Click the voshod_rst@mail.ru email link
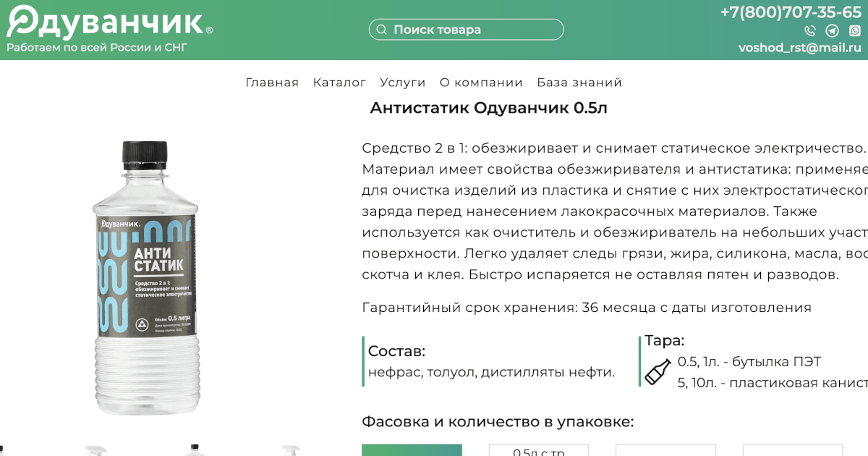 click(800, 48)
